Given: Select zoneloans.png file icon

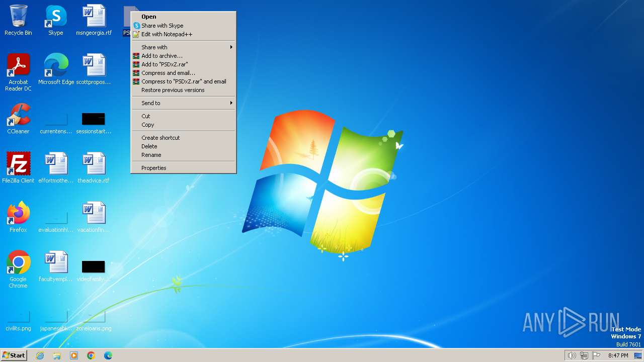Looking at the screenshot, I should pos(94,321).
